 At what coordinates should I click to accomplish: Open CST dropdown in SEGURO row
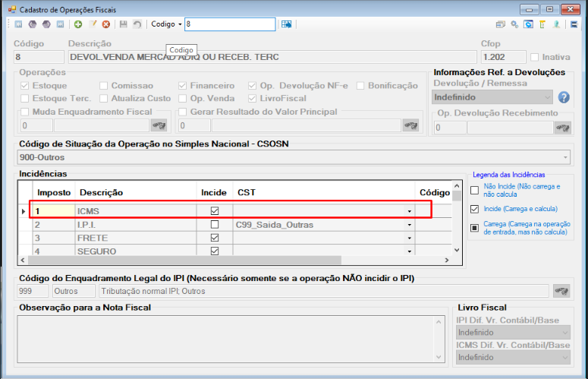coord(410,251)
